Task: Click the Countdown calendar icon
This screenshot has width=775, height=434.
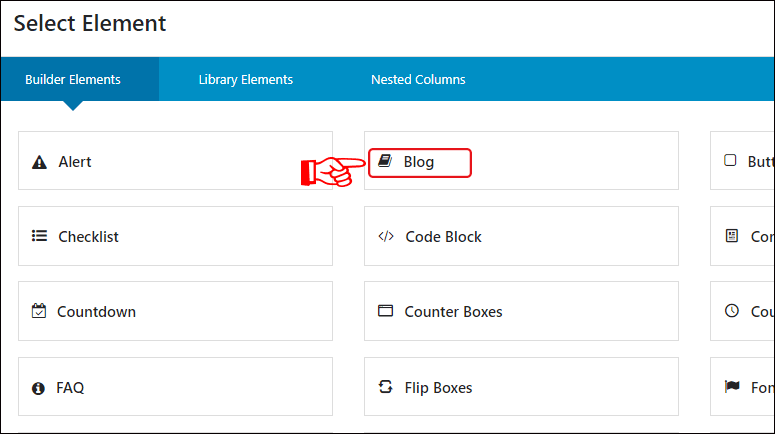Action: tap(39, 311)
